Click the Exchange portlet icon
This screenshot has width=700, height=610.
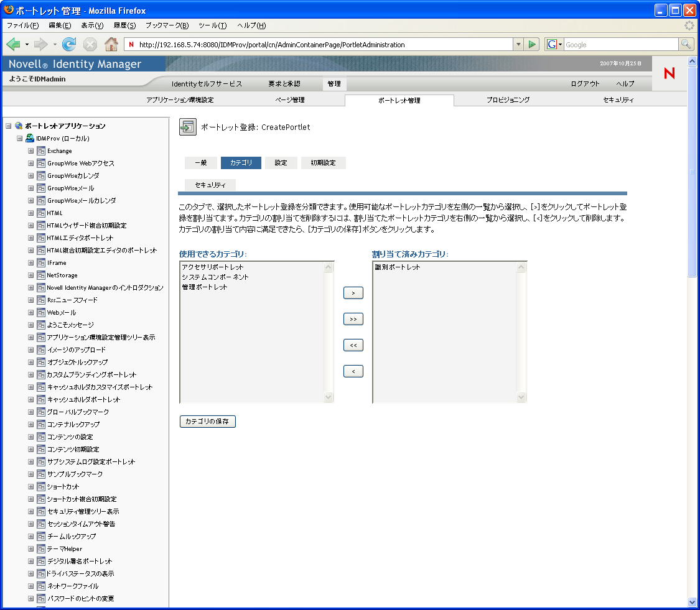point(41,151)
